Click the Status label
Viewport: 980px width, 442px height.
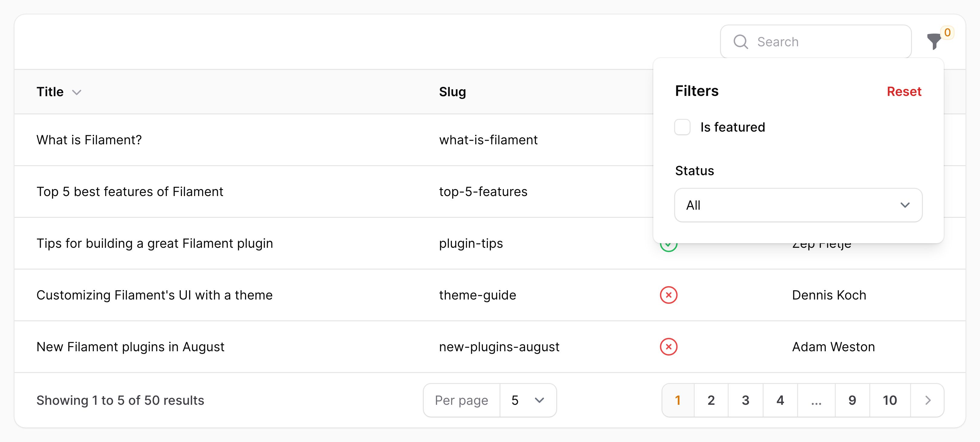694,171
